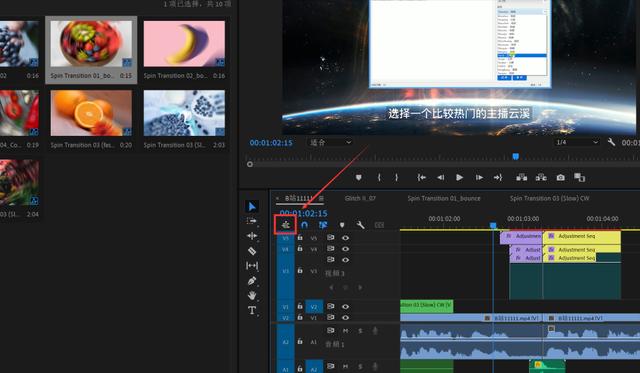Open the 1/4 playback resolution dropdown
The image size is (640, 373).
pyautogui.click(x=577, y=142)
